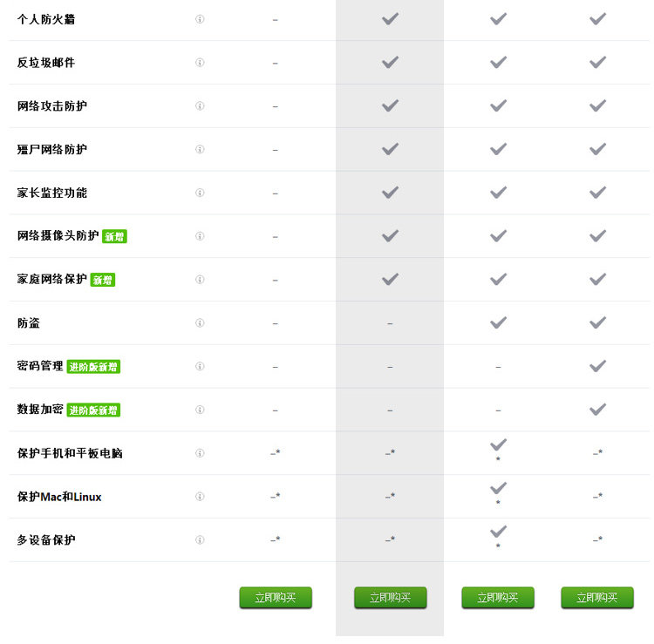654x644 pixels.
Task: Open info icon for 网络摄像头防护
Action: pyautogui.click(x=200, y=236)
